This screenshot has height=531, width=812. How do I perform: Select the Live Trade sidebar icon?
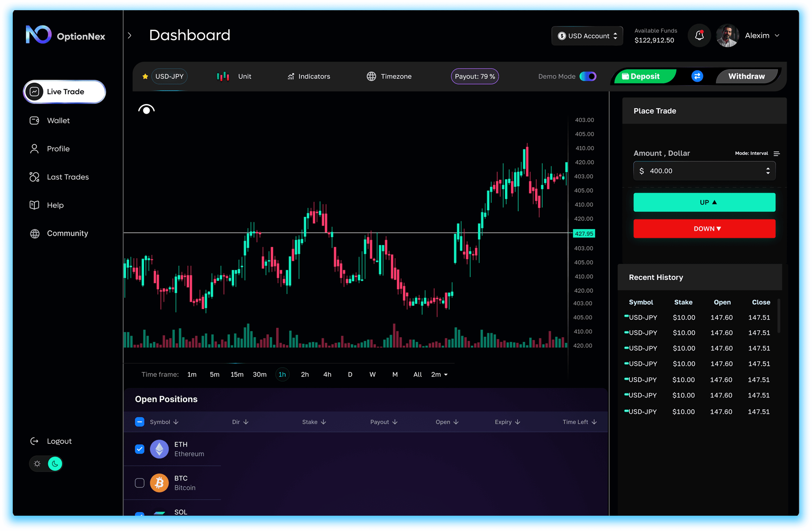[x=35, y=91]
